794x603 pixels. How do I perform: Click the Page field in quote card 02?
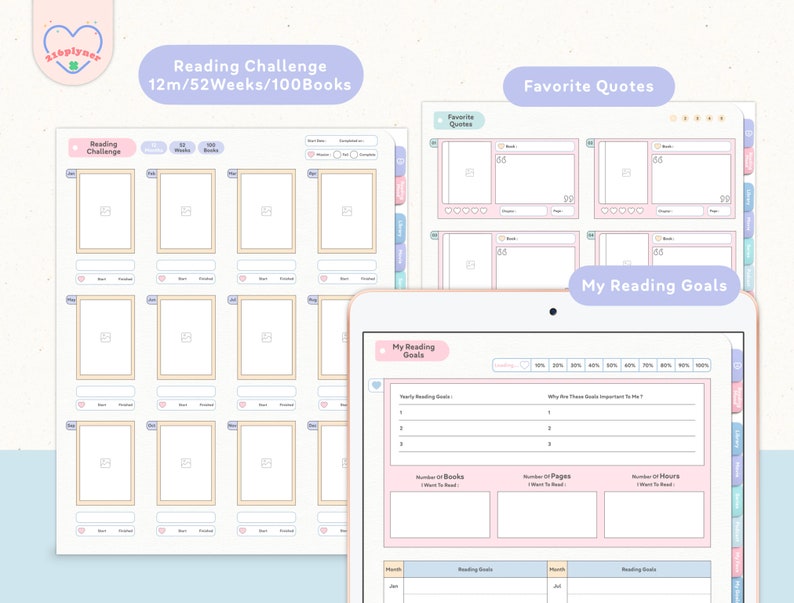pos(719,211)
